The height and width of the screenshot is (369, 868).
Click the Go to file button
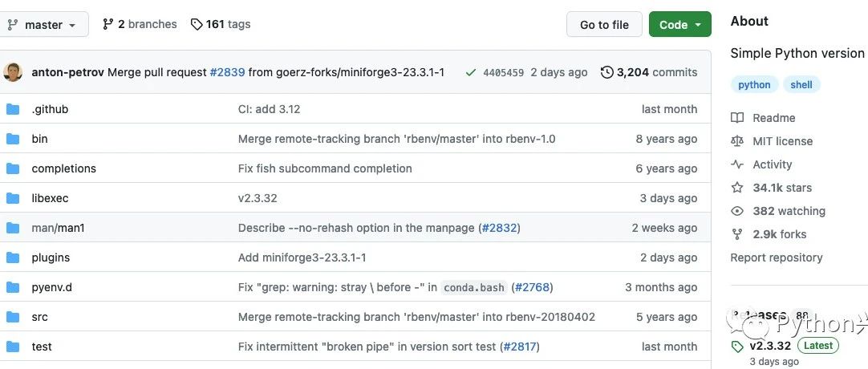603,25
